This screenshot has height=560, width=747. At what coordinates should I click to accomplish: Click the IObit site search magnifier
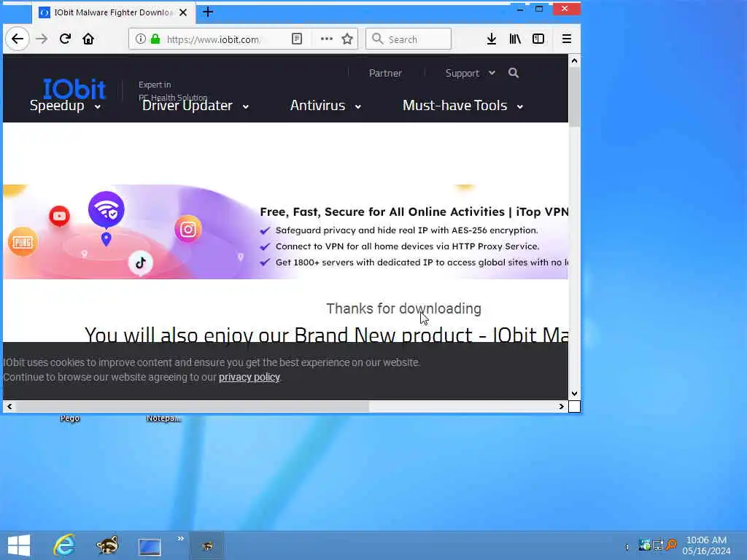point(514,73)
